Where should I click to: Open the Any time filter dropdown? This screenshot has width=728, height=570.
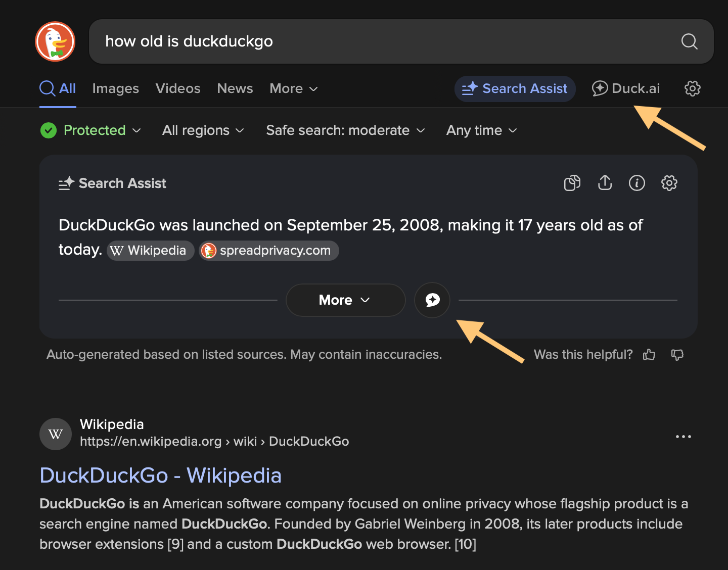pyautogui.click(x=482, y=130)
